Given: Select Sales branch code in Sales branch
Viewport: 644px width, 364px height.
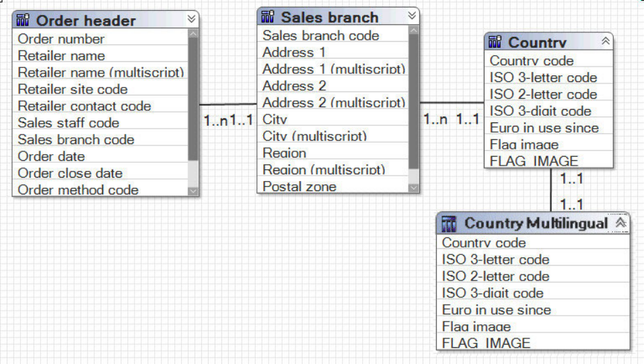Looking at the screenshot, I should pyautogui.click(x=321, y=36).
